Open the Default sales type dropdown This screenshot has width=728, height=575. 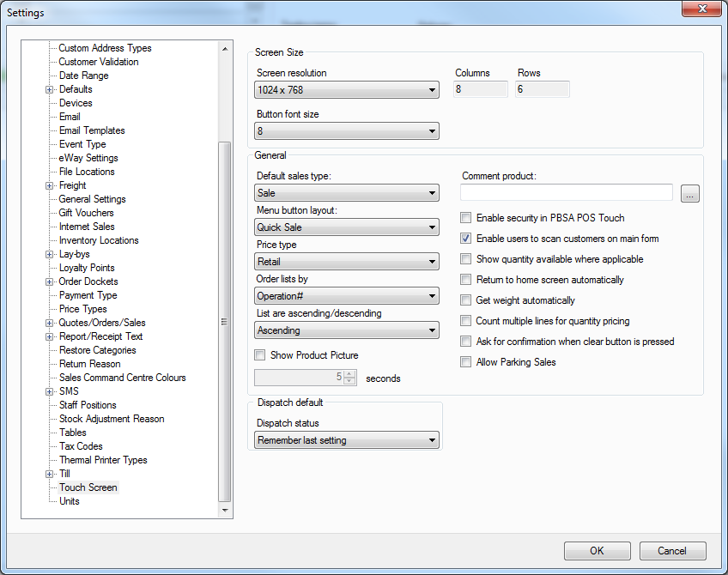click(347, 193)
